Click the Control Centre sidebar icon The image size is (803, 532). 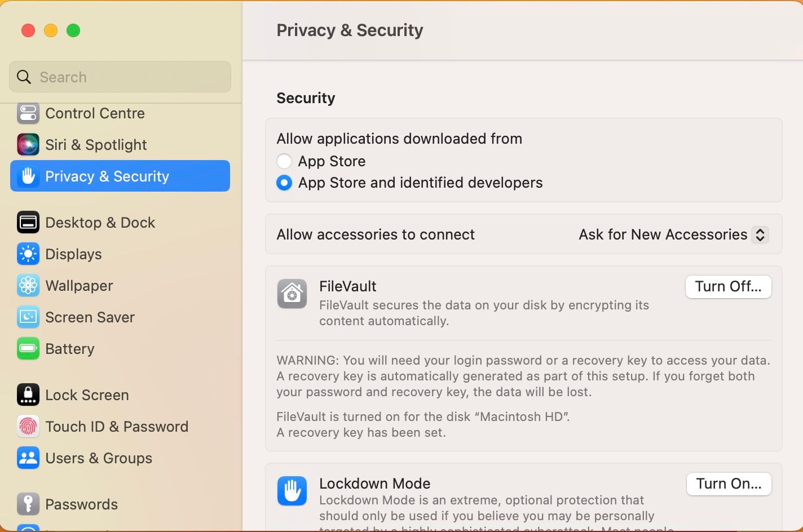pos(28,113)
